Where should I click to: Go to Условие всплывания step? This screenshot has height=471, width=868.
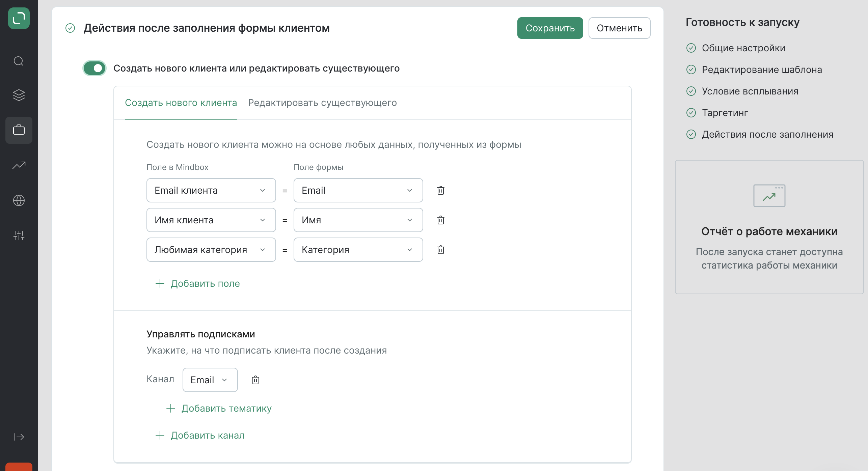(750, 91)
